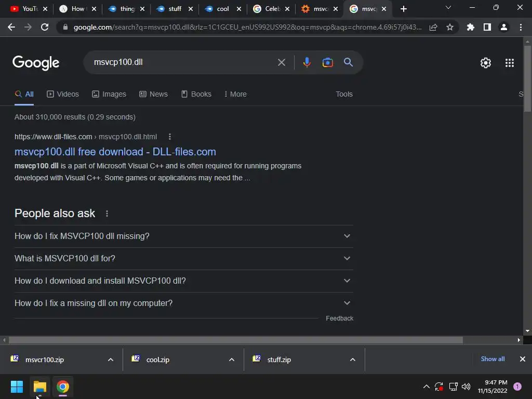Go back to the previous page
Screen dimensions: 532x399
tap(11, 27)
